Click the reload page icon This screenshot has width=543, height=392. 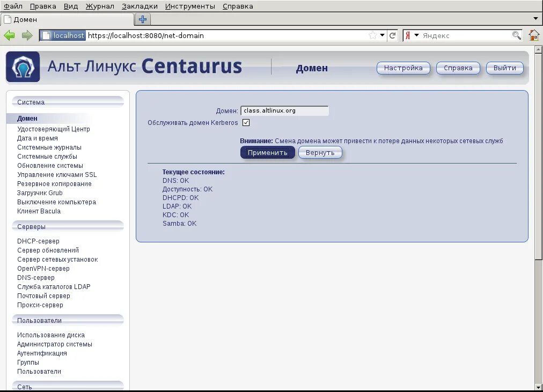coord(392,35)
